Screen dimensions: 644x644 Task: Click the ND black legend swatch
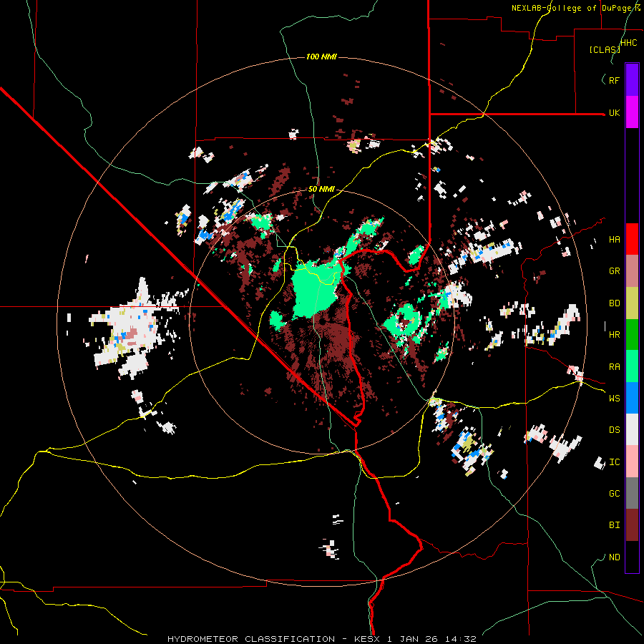pos(632,557)
